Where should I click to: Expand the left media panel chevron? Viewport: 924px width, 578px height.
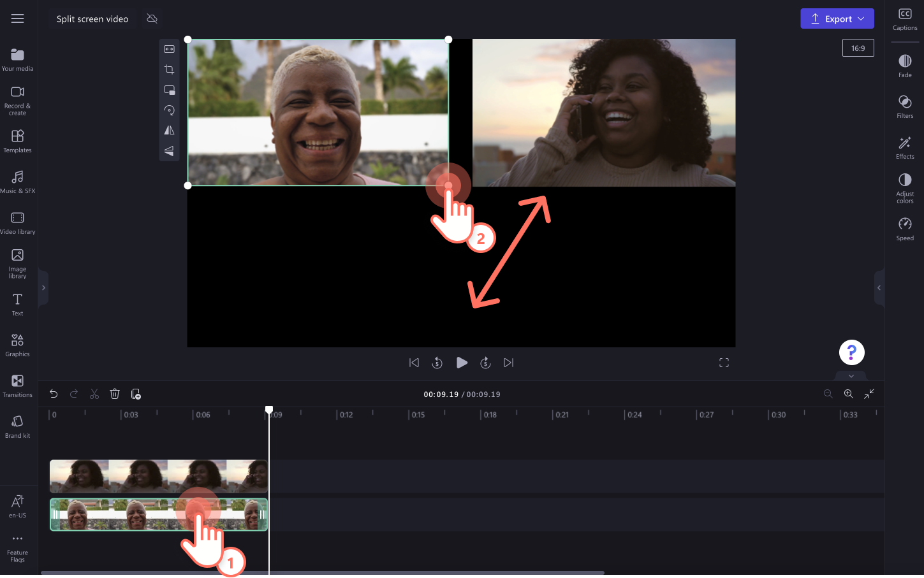pos(43,287)
